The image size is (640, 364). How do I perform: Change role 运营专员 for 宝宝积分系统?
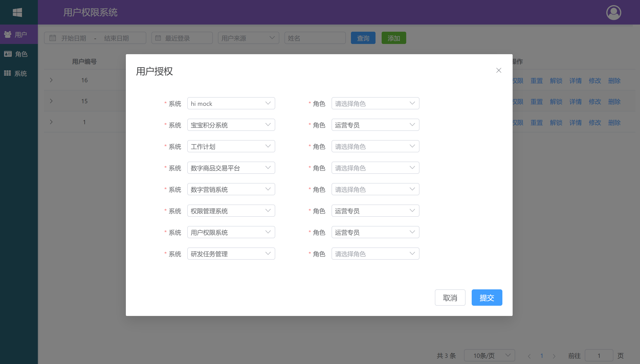375,125
